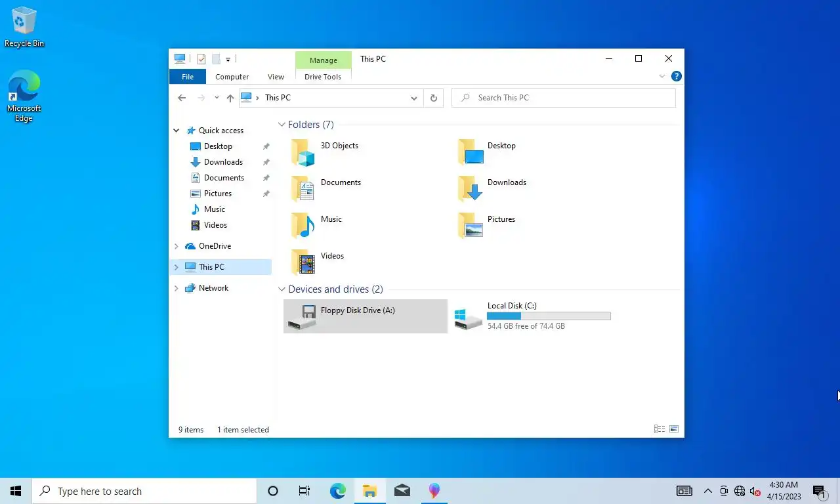Select Music in the navigation pane

tap(215, 209)
